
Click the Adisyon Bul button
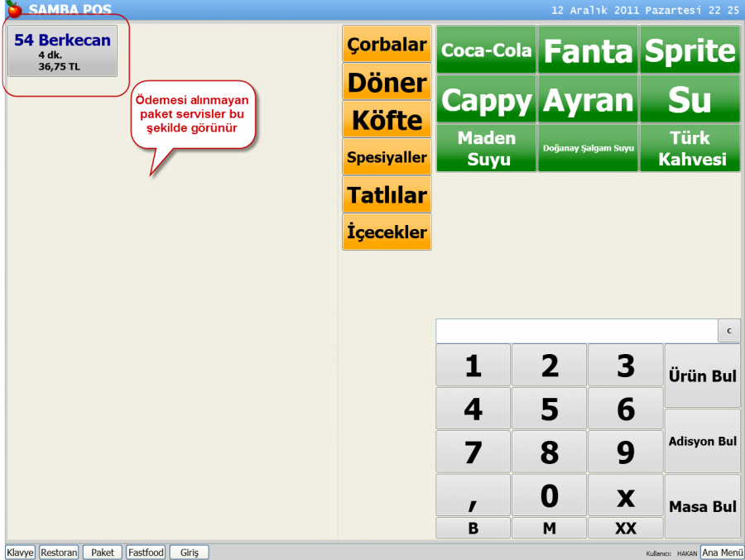coord(702,441)
